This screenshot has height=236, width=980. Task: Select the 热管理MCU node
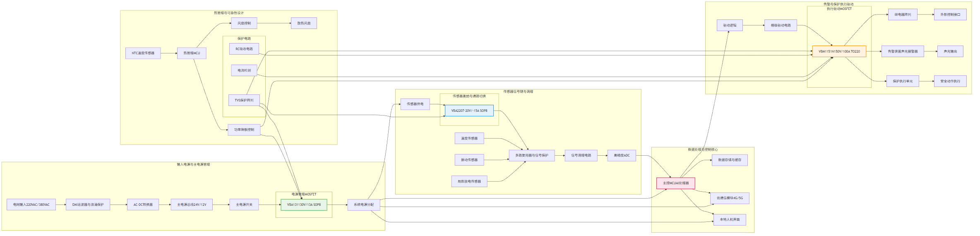coord(192,53)
